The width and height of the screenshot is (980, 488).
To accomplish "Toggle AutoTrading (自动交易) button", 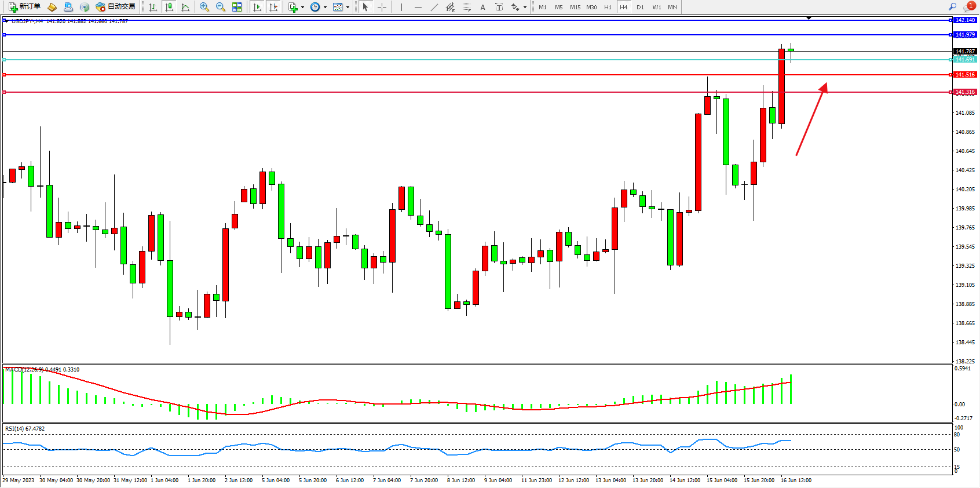I will click(115, 7).
